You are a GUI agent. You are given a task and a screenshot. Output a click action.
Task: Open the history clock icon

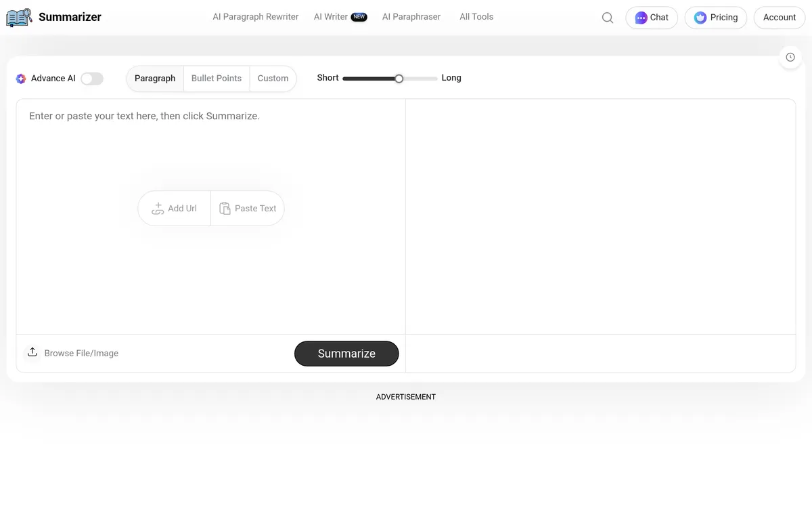pyautogui.click(x=790, y=58)
